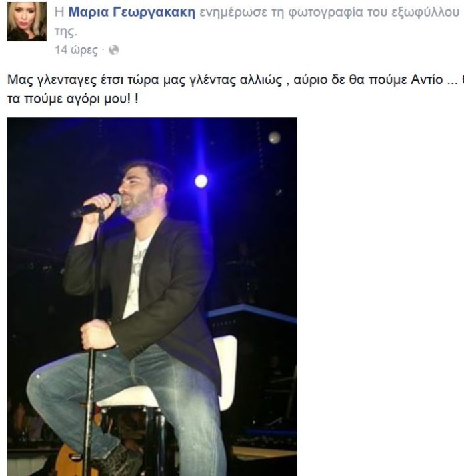Open Μαρια Γεωργακακη's profile picture thumbnail

[x=27, y=21]
